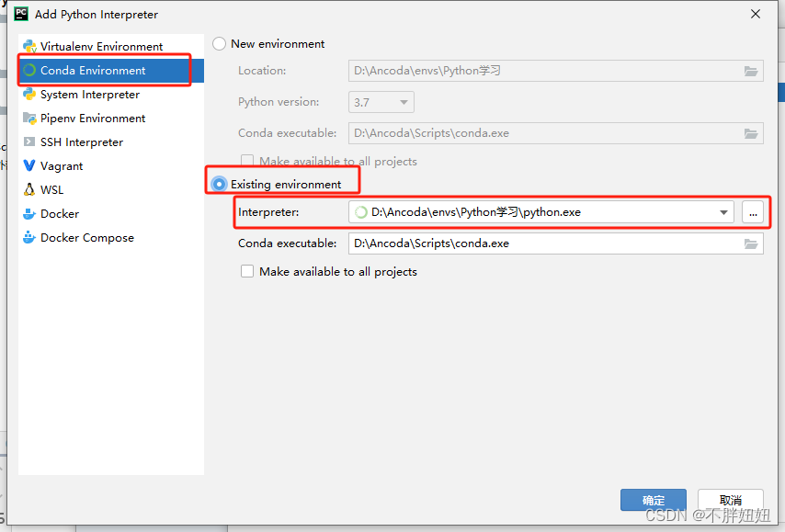The height and width of the screenshot is (532, 785).
Task: Click the conda icon inside Interpreter field
Action: coord(361,212)
